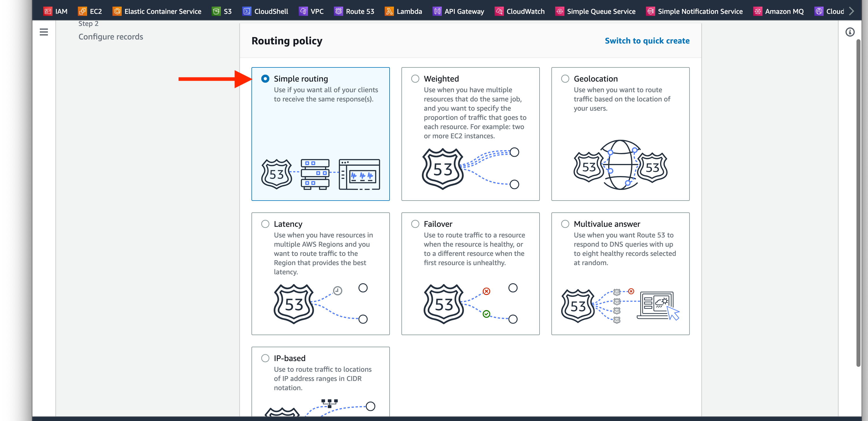This screenshot has width=868, height=421.
Task: Select the Simple routing radio button
Action: click(x=265, y=78)
